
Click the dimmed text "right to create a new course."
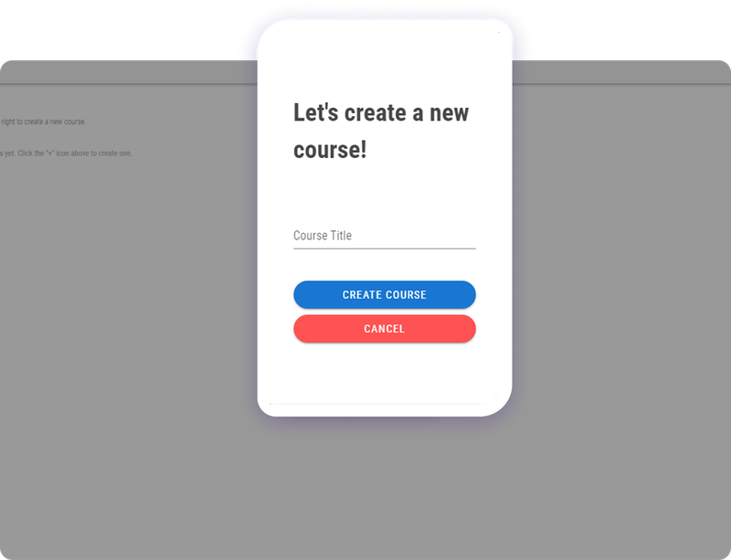tap(43, 122)
